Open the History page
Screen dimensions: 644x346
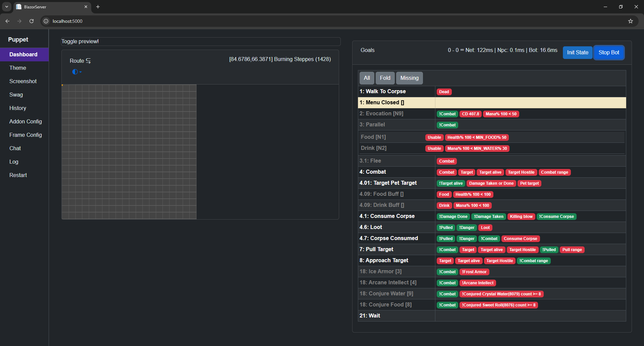pos(24,108)
